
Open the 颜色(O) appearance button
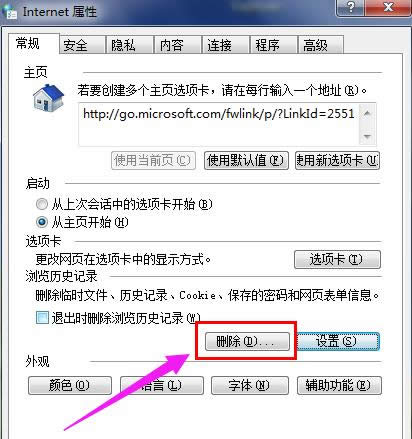coord(70,386)
